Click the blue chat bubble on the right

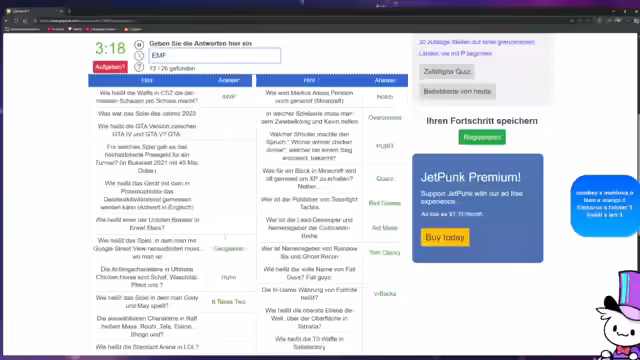tap(604, 205)
